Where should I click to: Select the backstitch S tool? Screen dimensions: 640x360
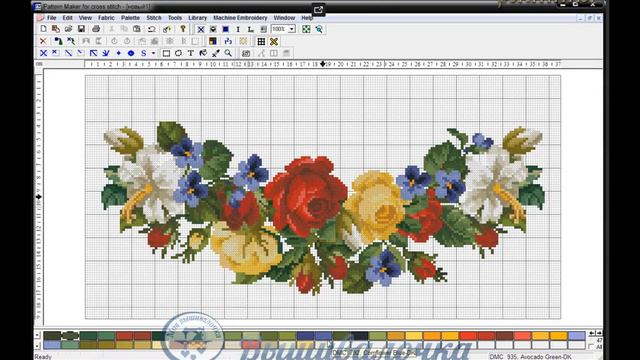click(x=144, y=53)
